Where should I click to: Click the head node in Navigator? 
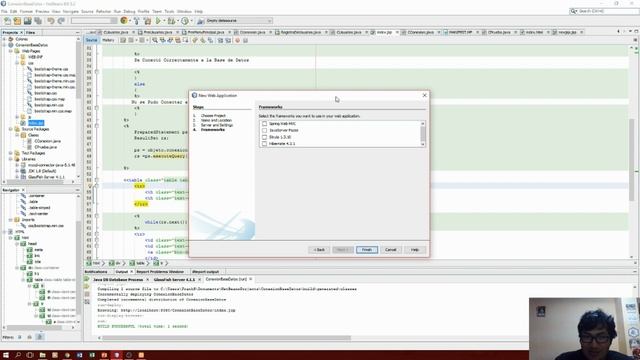pos(32,244)
